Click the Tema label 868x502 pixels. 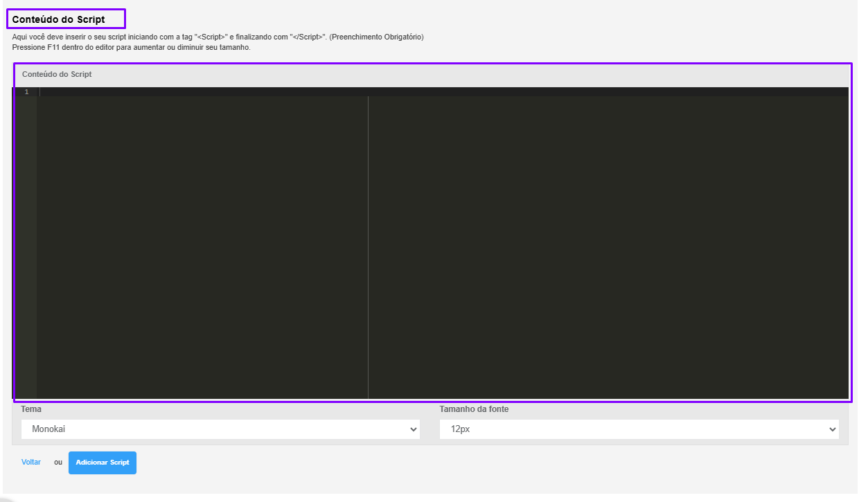point(31,409)
